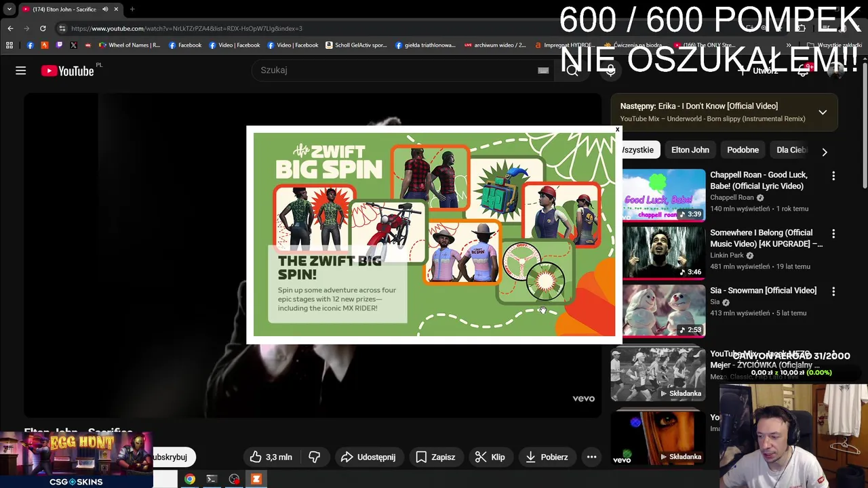Open the Scholl GelActiv bookmark
Viewport: 868px width, 488px height.
pos(356,45)
